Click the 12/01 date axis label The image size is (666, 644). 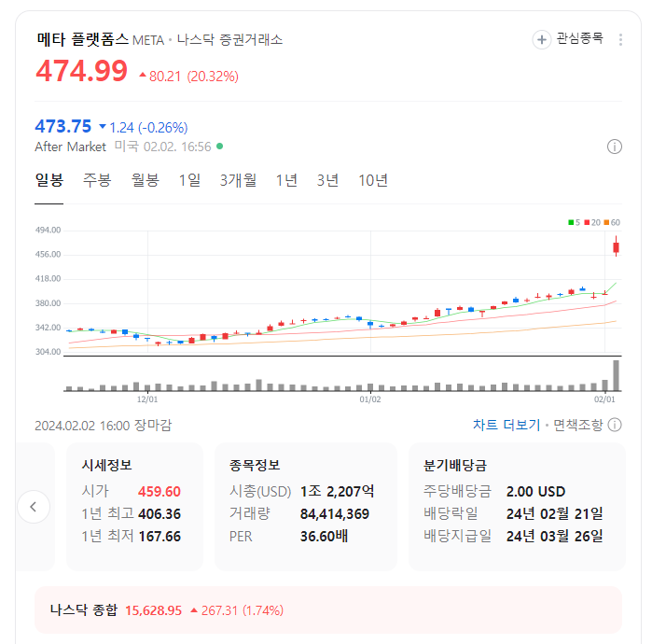[147, 399]
